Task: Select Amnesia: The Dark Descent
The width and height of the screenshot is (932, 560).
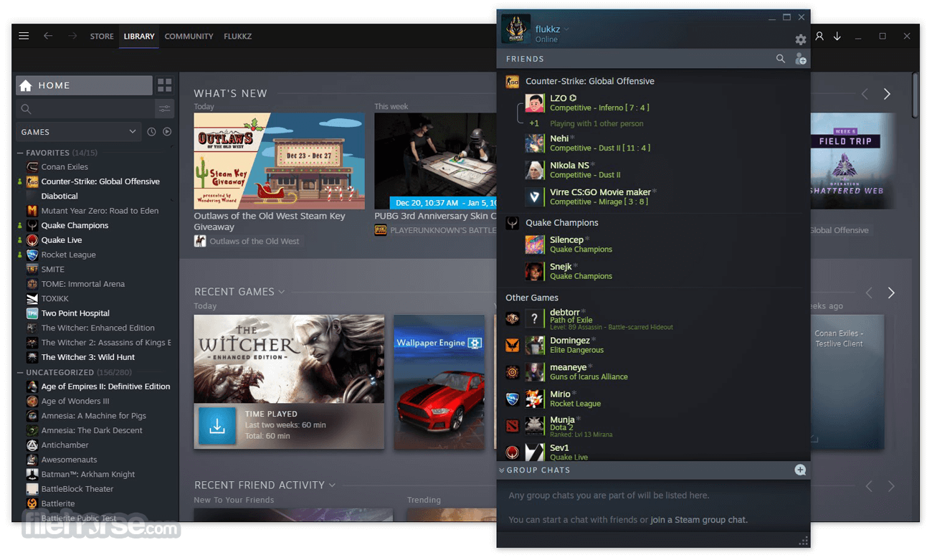Action: tap(92, 430)
